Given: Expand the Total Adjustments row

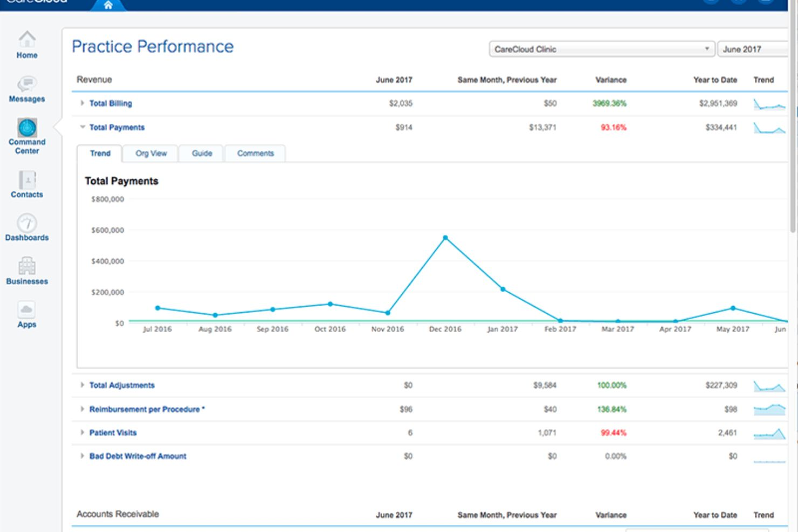Looking at the screenshot, I should (82, 385).
